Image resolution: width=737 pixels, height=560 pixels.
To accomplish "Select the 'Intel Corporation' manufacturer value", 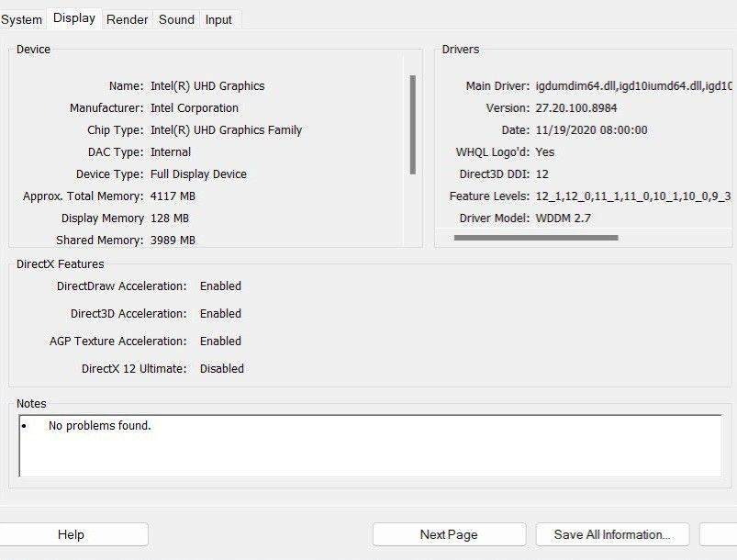I will (195, 108).
